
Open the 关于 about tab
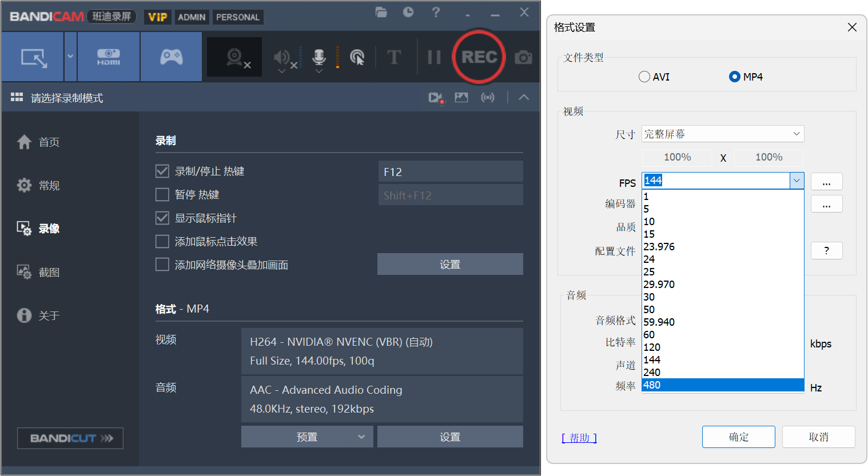(38, 315)
